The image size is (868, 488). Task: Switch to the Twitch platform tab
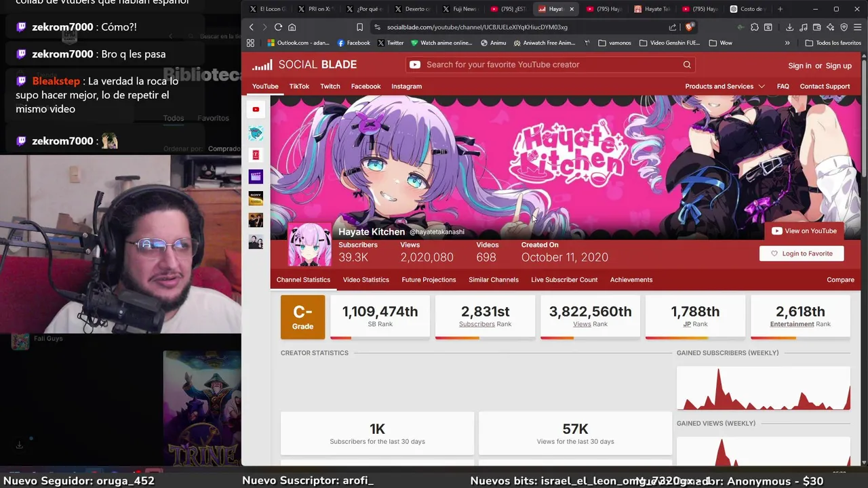pyautogui.click(x=330, y=86)
